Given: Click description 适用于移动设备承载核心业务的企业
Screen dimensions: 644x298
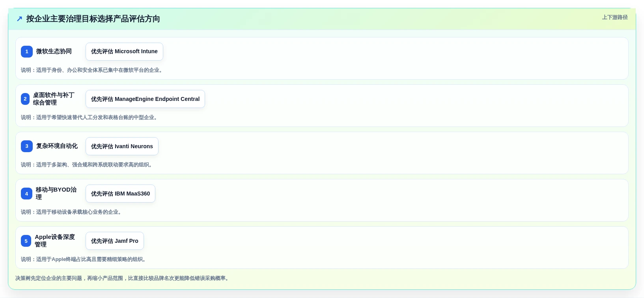Looking at the screenshot, I should click(x=71, y=212).
